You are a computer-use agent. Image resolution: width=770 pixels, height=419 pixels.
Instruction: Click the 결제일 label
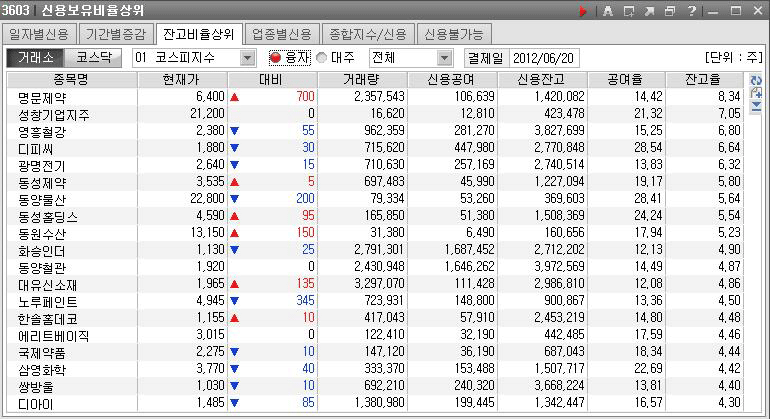486,58
